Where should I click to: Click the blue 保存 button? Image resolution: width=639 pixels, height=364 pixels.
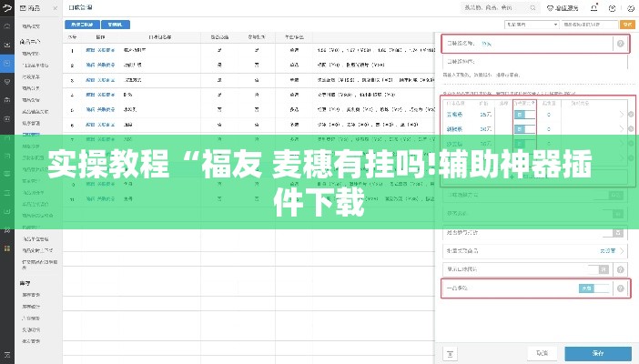point(598,353)
